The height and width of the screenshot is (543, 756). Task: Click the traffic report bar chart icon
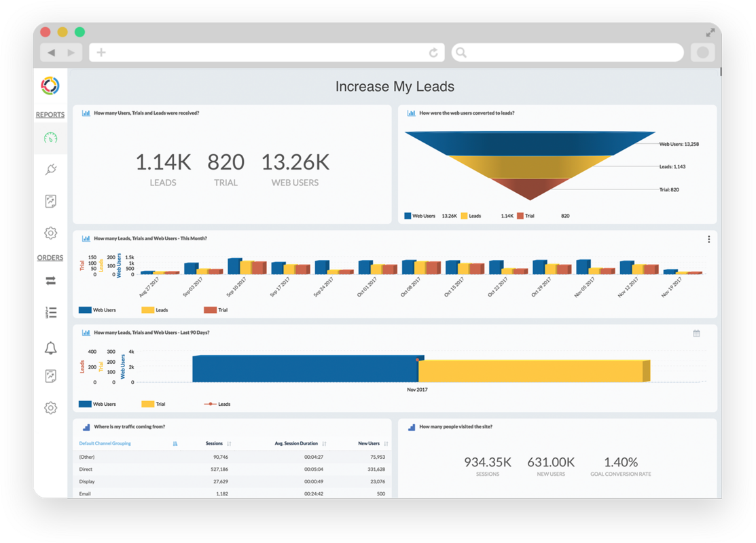click(86, 427)
